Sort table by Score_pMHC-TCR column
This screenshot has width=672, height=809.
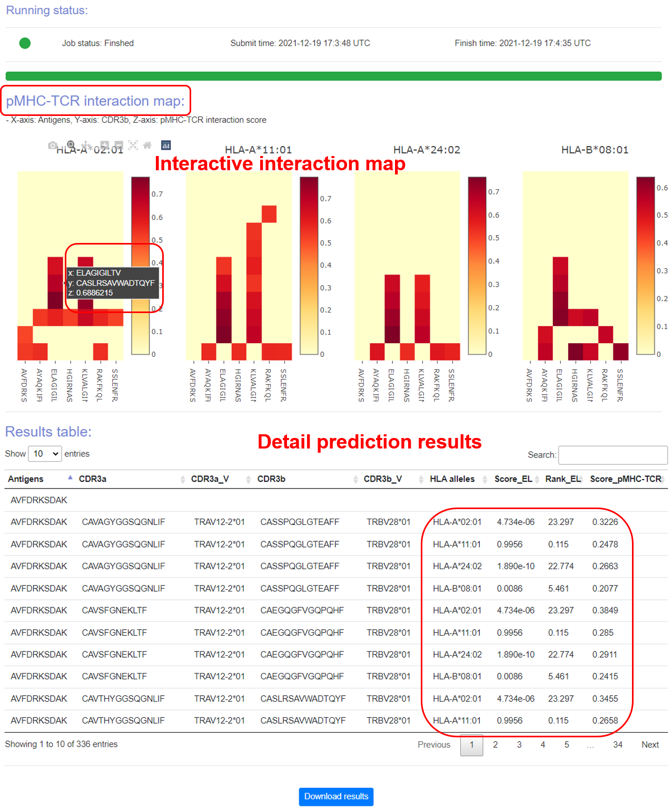point(625,479)
